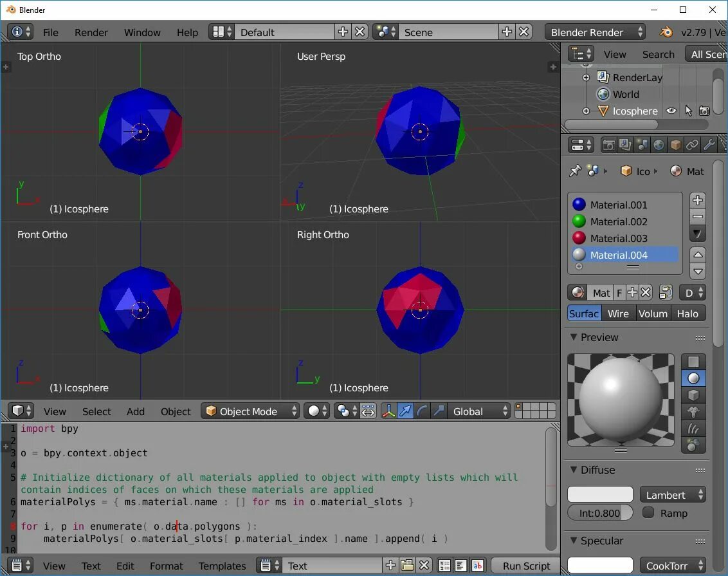Open the material slot specials dropdown

[697, 233]
